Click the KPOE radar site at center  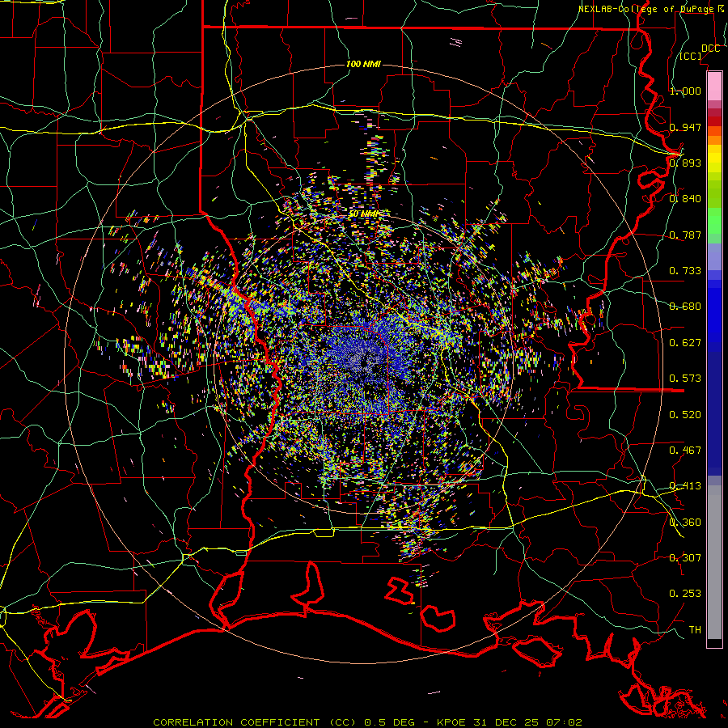(x=363, y=363)
